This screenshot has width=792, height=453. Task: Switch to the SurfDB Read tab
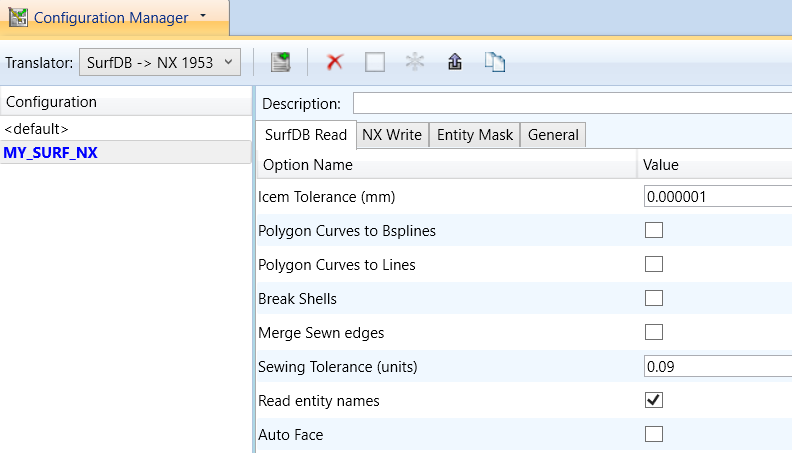pos(306,135)
